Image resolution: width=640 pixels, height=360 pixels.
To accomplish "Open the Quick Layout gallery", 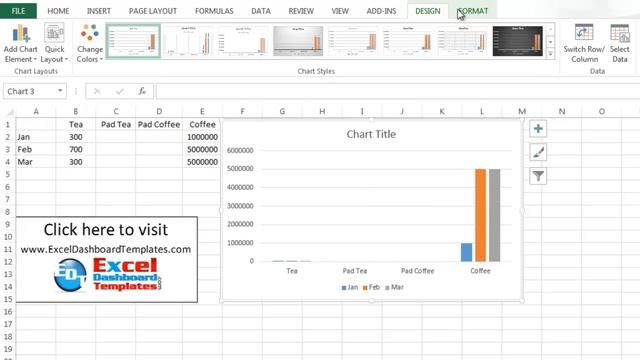I will (54, 43).
